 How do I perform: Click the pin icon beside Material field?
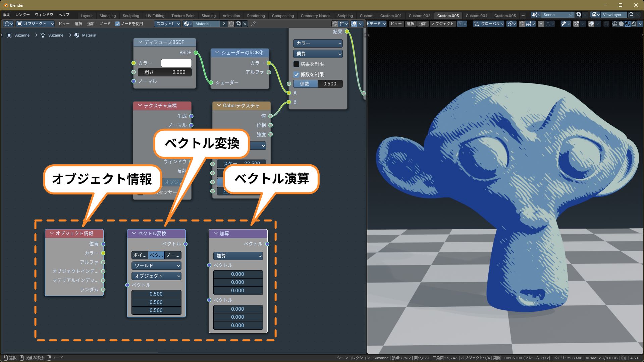tap(253, 24)
